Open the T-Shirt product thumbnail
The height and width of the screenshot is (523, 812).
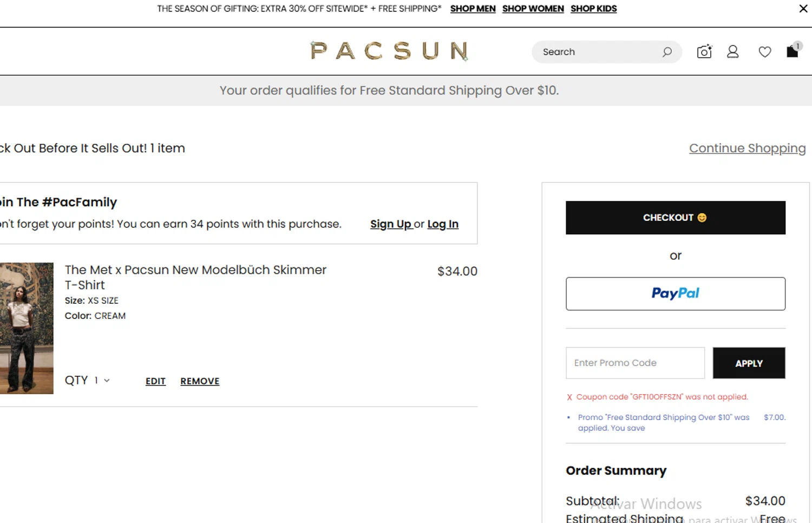click(x=27, y=328)
